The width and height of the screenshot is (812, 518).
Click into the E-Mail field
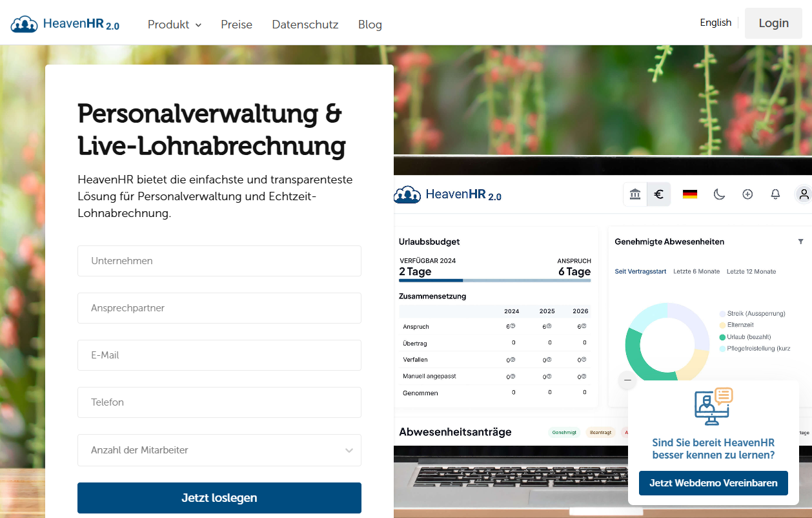click(219, 355)
